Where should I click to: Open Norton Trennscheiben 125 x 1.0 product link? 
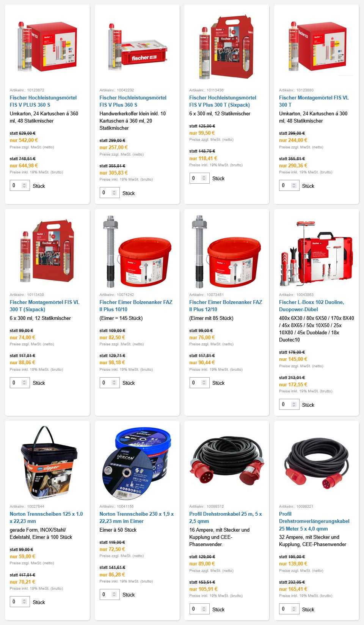click(46, 518)
